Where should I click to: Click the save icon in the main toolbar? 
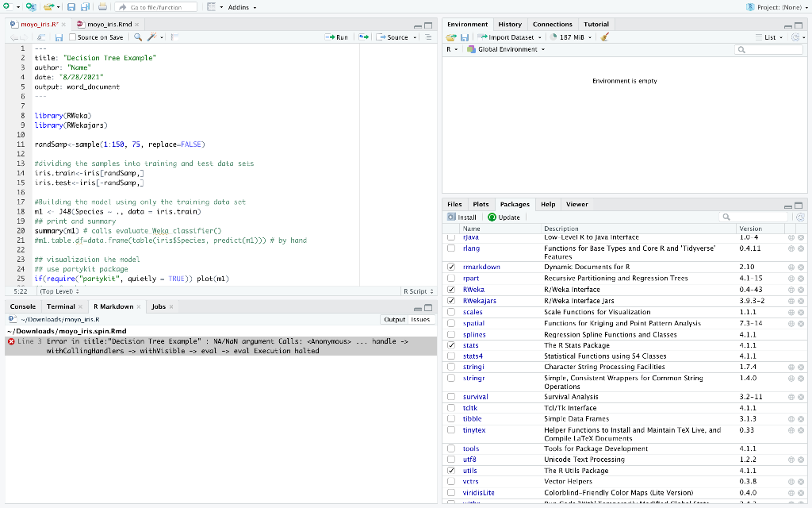point(71,6)
